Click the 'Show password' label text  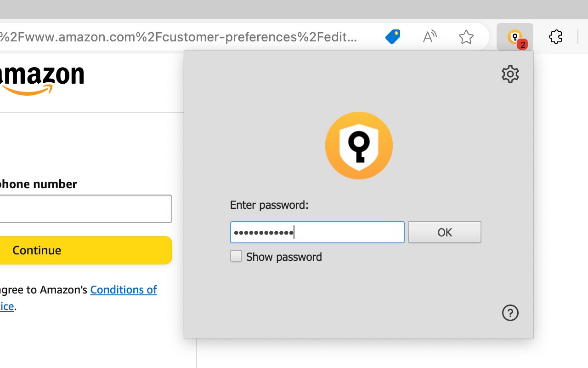click(284, 257)
